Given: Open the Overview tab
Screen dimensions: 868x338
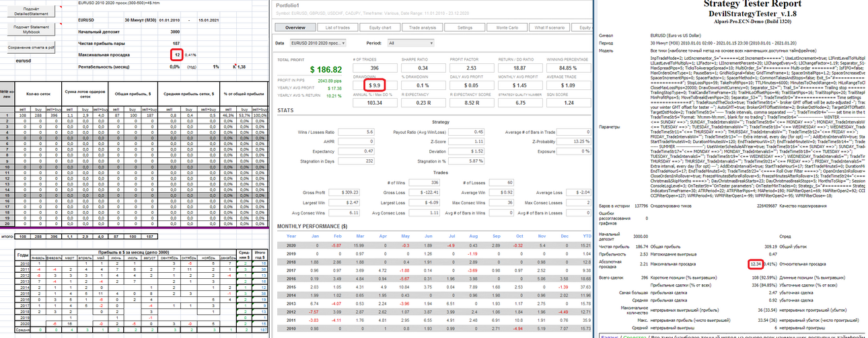Looking at the screenshot, I should tap(295, 27).
